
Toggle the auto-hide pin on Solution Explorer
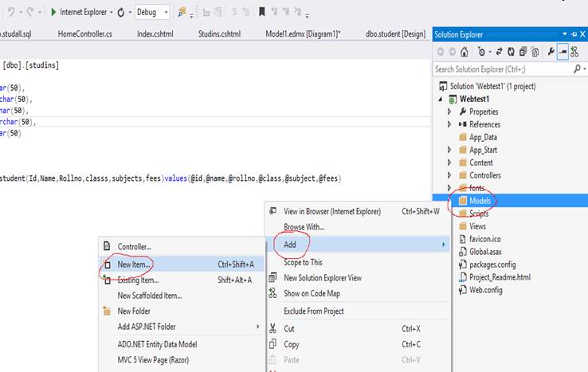pyautogui.click(x=574, y=35)
